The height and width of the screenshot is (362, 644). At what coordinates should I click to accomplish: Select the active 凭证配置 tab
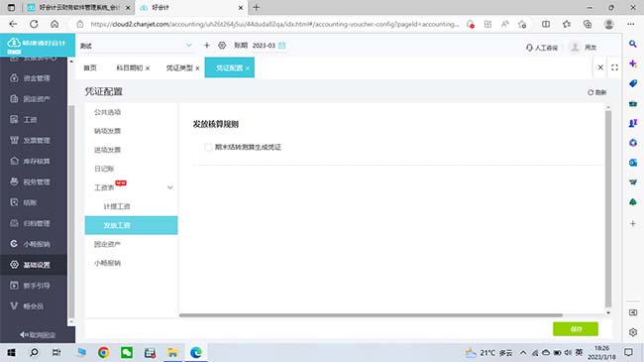point(229,67)
